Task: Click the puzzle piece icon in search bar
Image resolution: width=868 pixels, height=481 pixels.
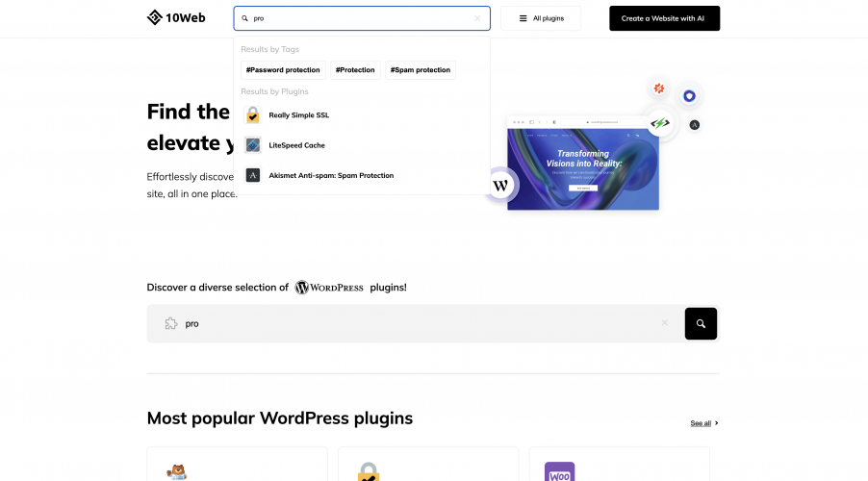Action: tap(171, 323)
